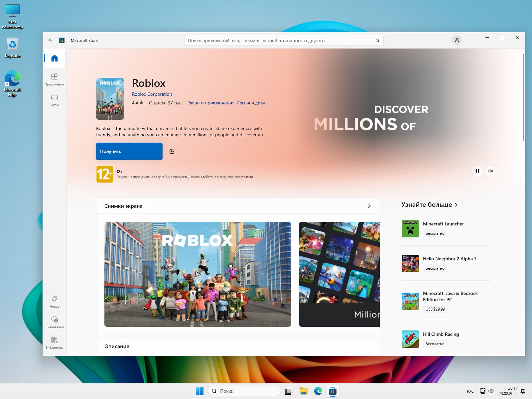
Task: Open Minecraft Java & Bedrock Edition icon
Action: [410, 302]
